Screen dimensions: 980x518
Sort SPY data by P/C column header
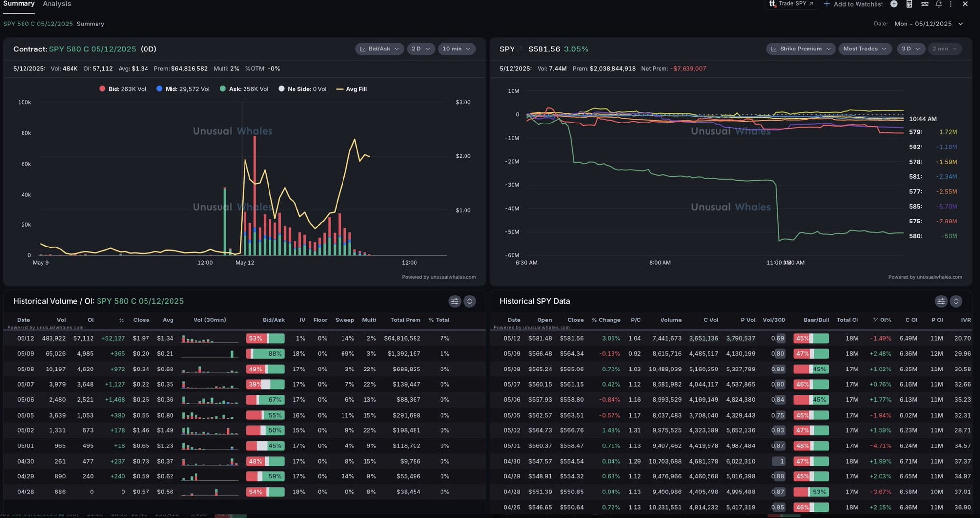click(636, 320)
